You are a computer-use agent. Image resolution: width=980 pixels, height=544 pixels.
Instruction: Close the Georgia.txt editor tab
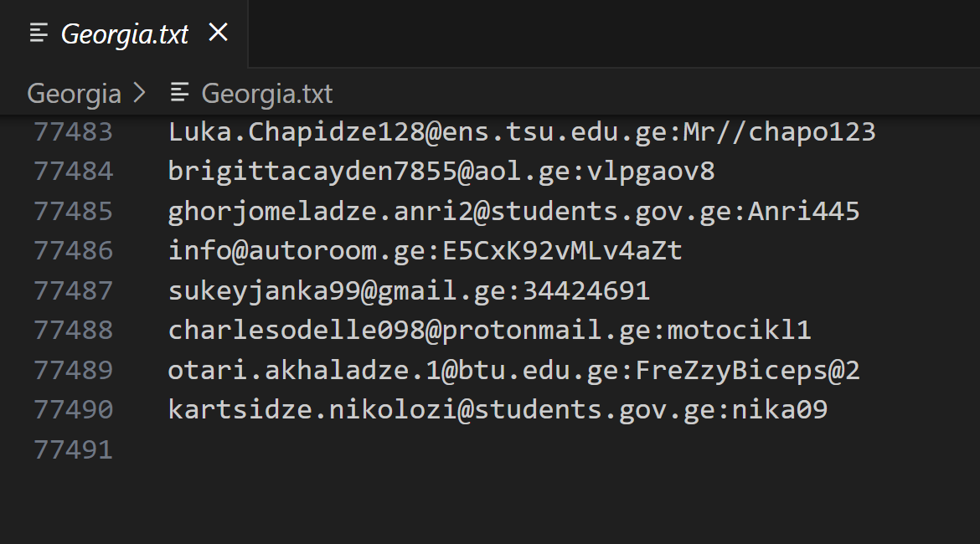pyautogui.click(x=218, y=33)
